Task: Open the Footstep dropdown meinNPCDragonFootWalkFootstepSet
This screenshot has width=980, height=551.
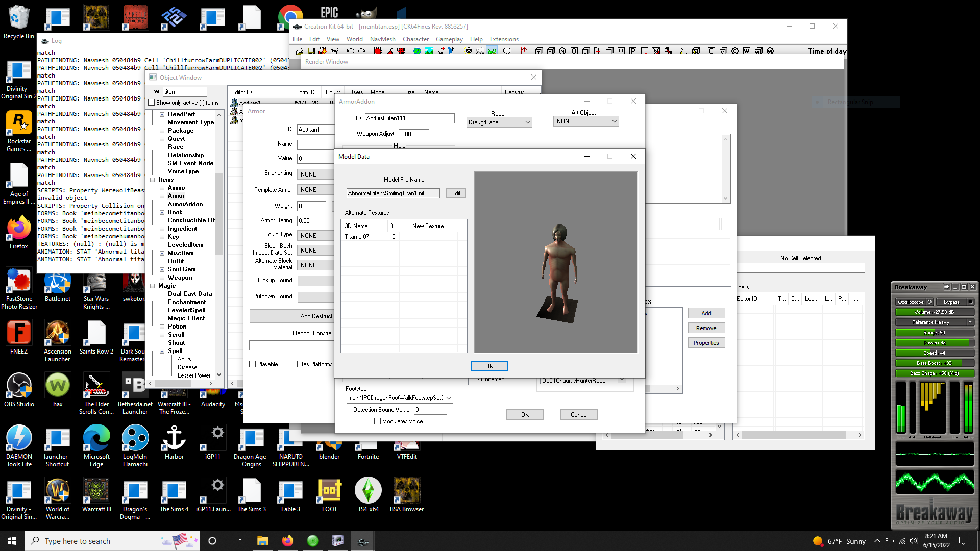Action: pyautogui.click(x=400, y=398)
